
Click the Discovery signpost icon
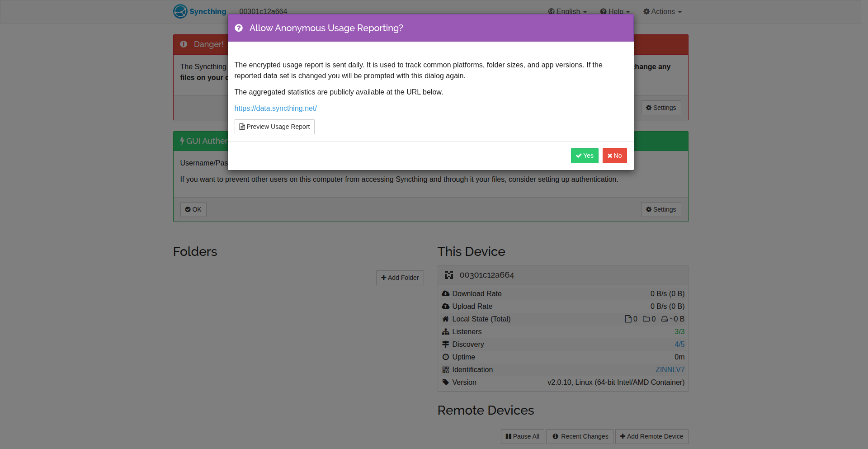[x=446, y=344]
